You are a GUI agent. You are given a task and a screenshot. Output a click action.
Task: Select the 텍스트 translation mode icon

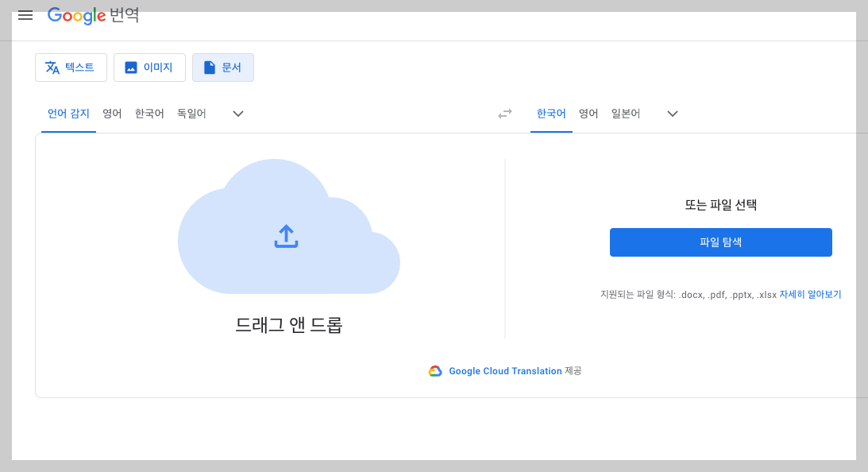(51, 68)
